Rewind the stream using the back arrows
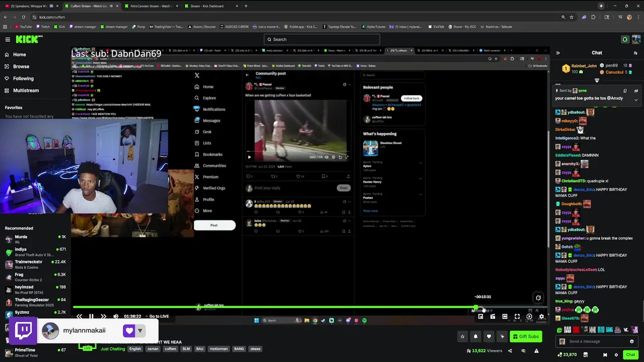 click(79, 316)
